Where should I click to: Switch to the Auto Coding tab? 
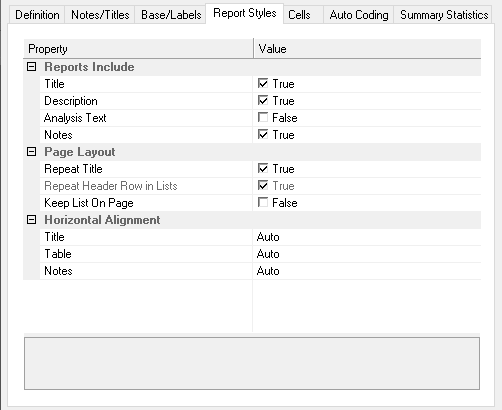pyautogui.click(x=359, y=15)
